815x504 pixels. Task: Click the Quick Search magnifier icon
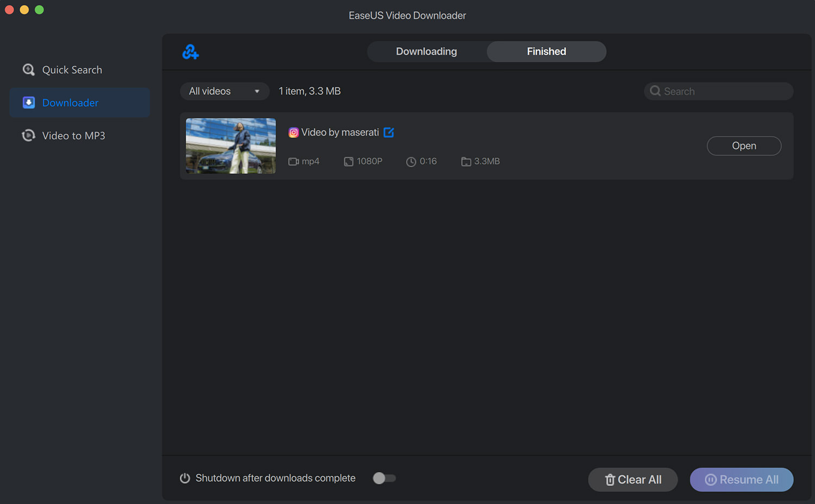click(x=28, y=70)
